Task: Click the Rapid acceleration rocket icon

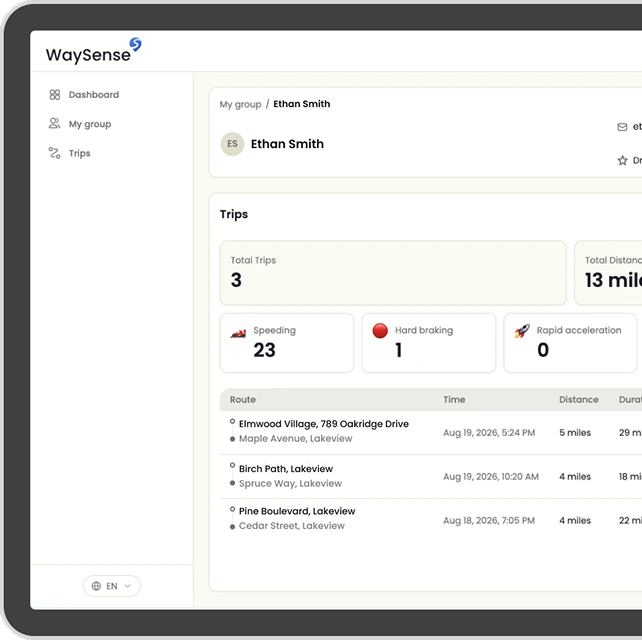Action: (522, 331)
